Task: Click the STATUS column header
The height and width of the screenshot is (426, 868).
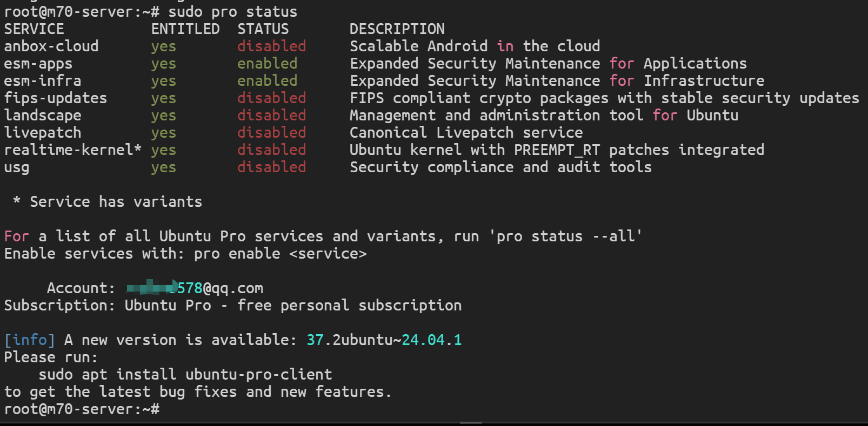Action: [263, 29]
